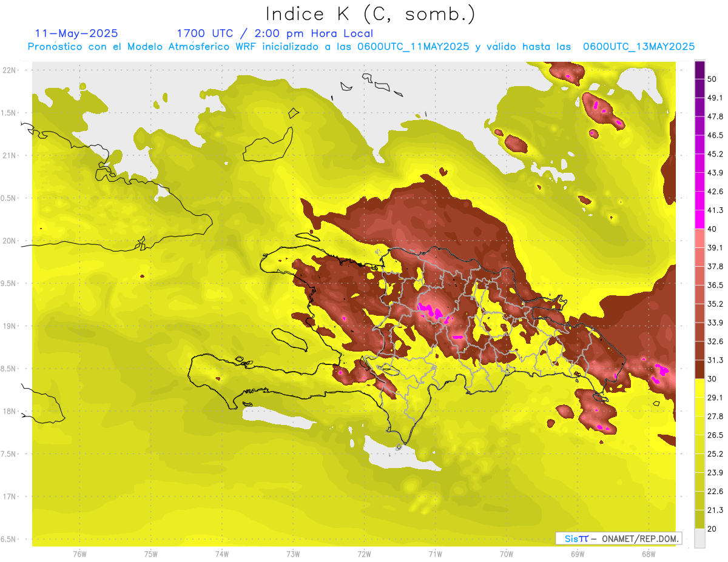
Task: Click the colorbar value '23.9'
Action: 715,473
